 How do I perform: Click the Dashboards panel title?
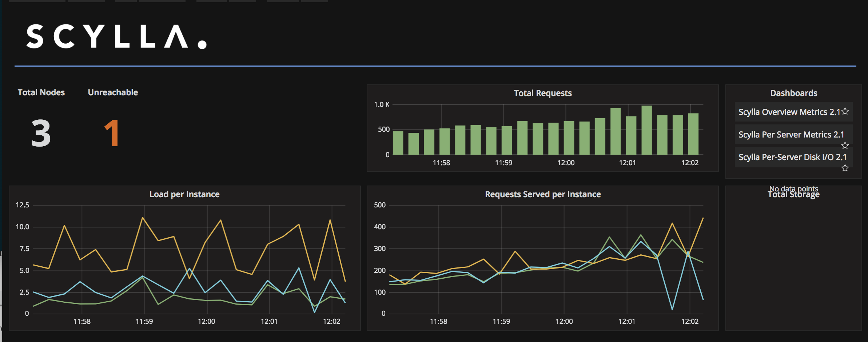tap(793, 93)
